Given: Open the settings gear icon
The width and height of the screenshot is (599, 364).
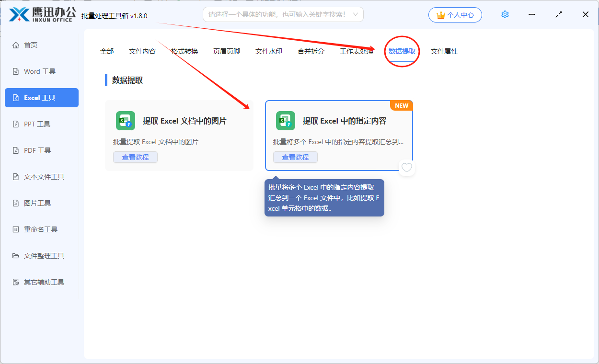Looking at the screenshot, I should click(x=505, y=14).
